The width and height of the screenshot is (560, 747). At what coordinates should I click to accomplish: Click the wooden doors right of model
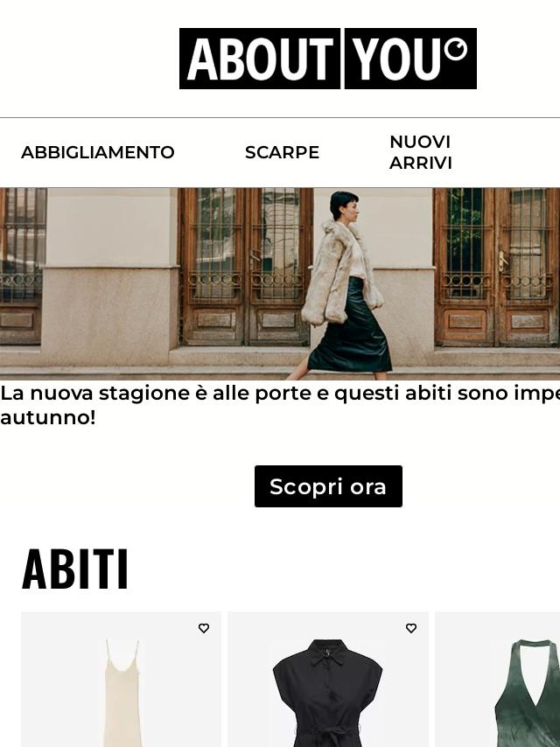coord(497,267)
